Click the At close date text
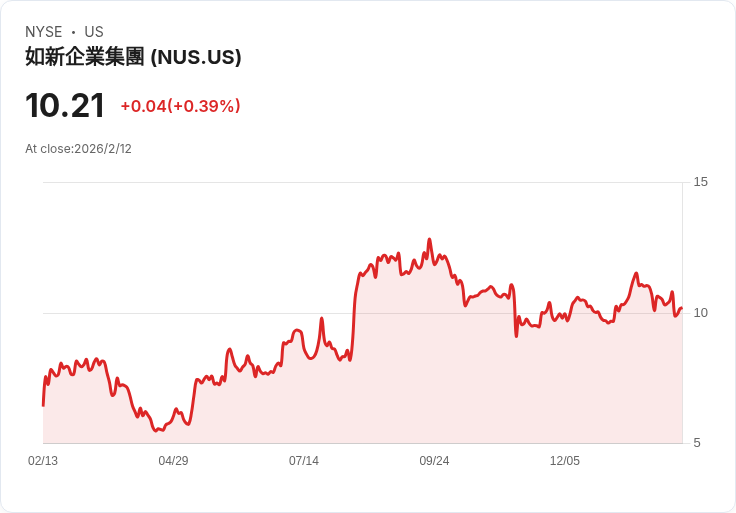The height and width of the screenshot is (513, 736). [78, 149]
